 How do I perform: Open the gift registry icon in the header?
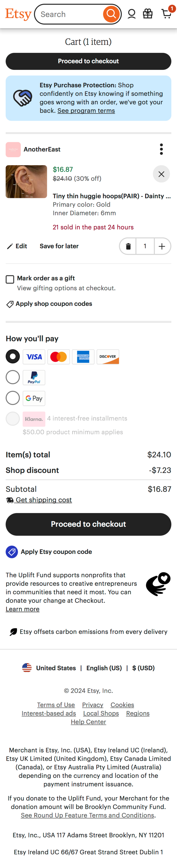148,14
